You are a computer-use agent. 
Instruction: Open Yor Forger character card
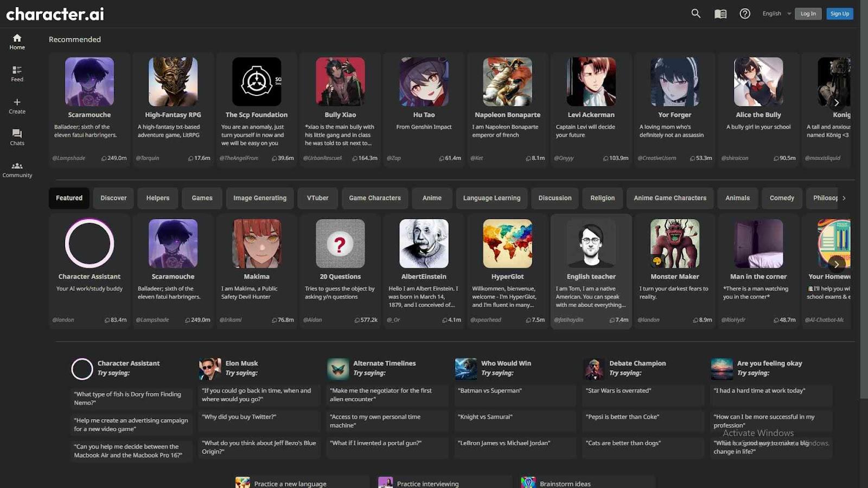pyautogui.click(x=674, y=110)
